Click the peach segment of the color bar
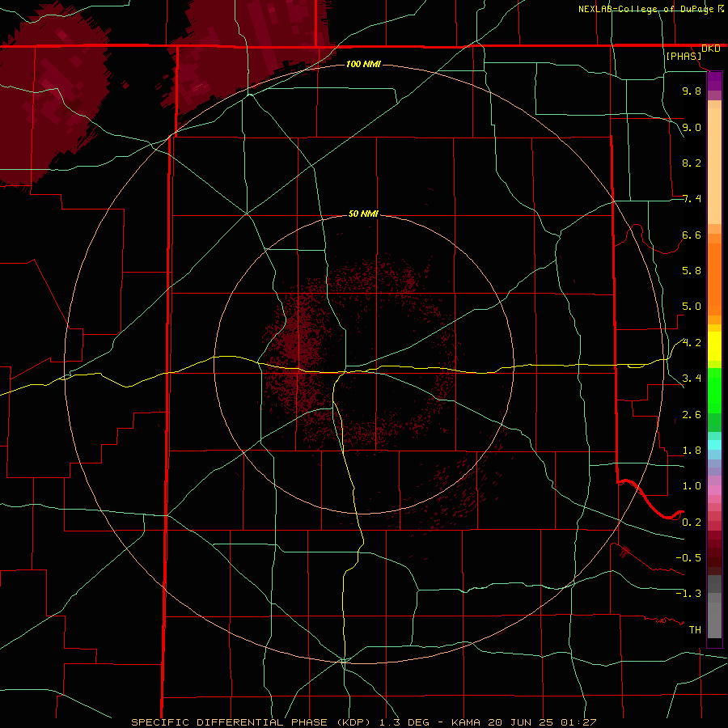This screenshot has width=728, height=728. coord(714,166)
